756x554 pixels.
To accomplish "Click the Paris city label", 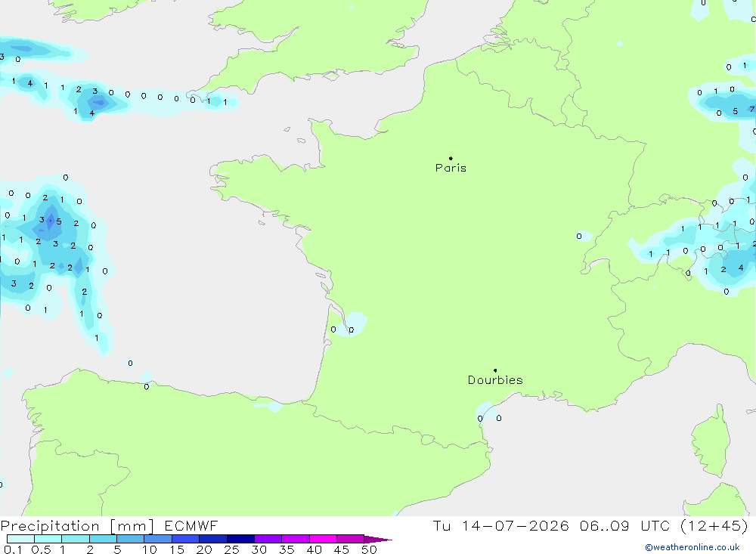I will pyautogui.click(x=451, y=168).
